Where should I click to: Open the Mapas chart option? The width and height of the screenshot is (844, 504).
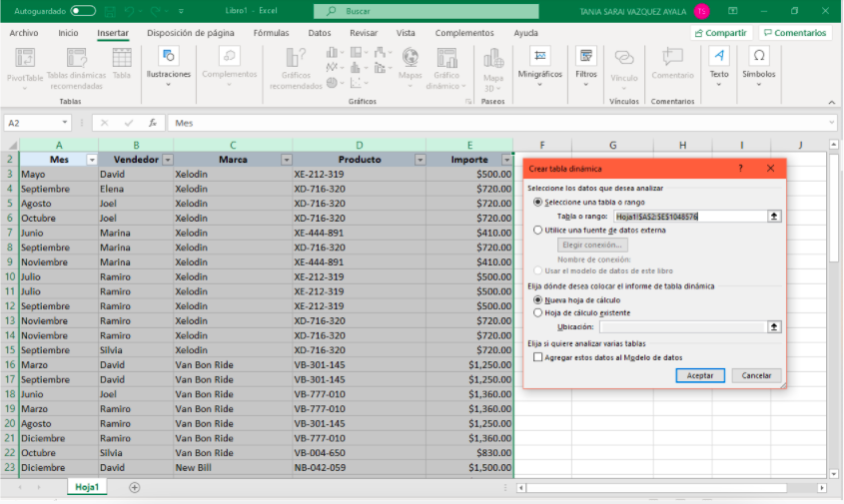pos(411,67)
